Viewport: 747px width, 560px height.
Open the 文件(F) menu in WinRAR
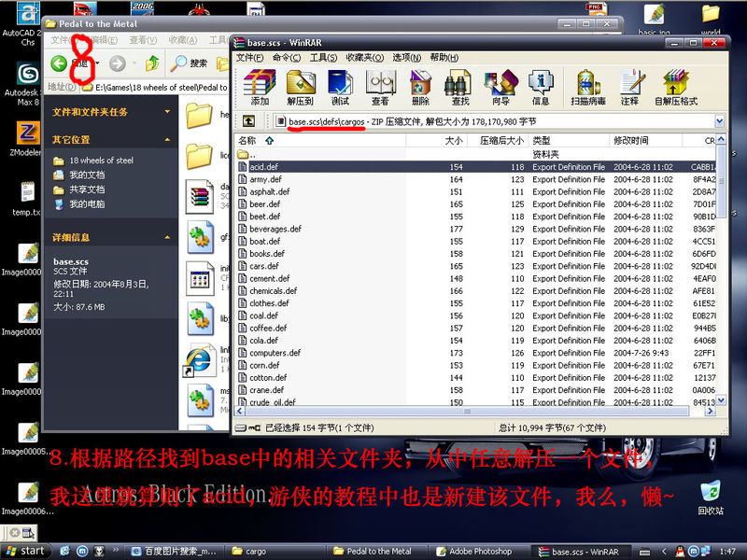249,58
